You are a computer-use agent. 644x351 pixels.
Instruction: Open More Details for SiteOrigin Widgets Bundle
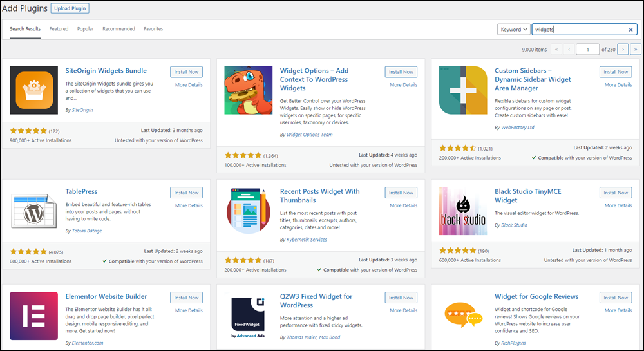(189, 85)
